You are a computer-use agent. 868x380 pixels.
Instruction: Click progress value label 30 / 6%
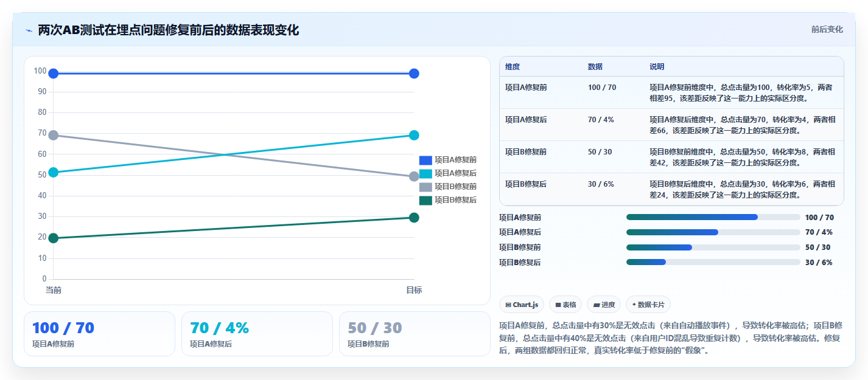click(x=819, y=263)
